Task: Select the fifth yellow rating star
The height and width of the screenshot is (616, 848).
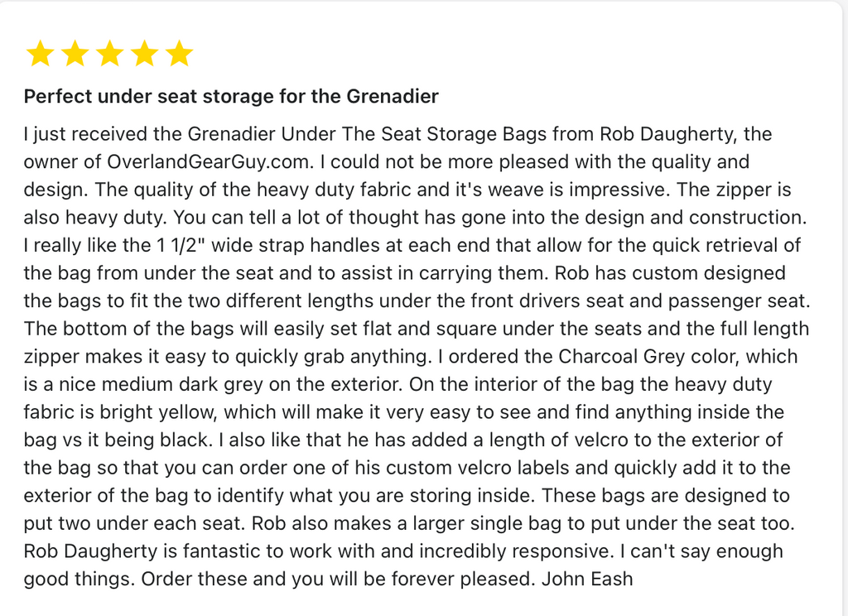Action: point(179,55)
